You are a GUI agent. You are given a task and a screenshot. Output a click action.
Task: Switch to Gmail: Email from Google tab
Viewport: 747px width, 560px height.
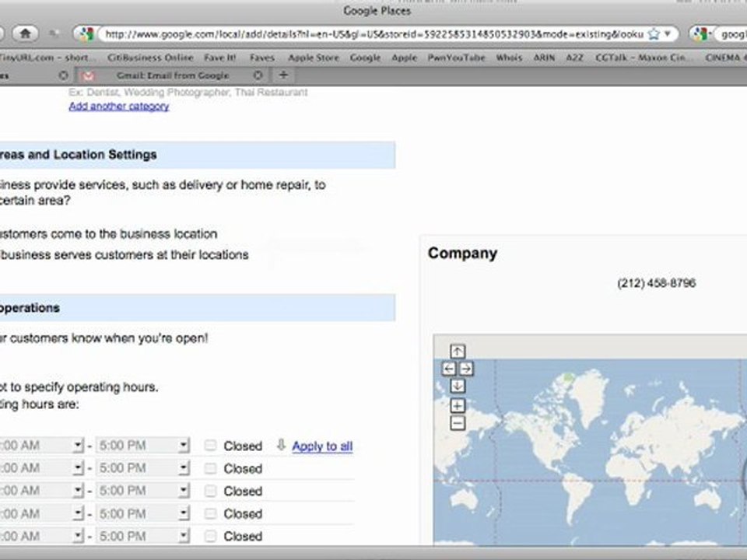[173, 75]
